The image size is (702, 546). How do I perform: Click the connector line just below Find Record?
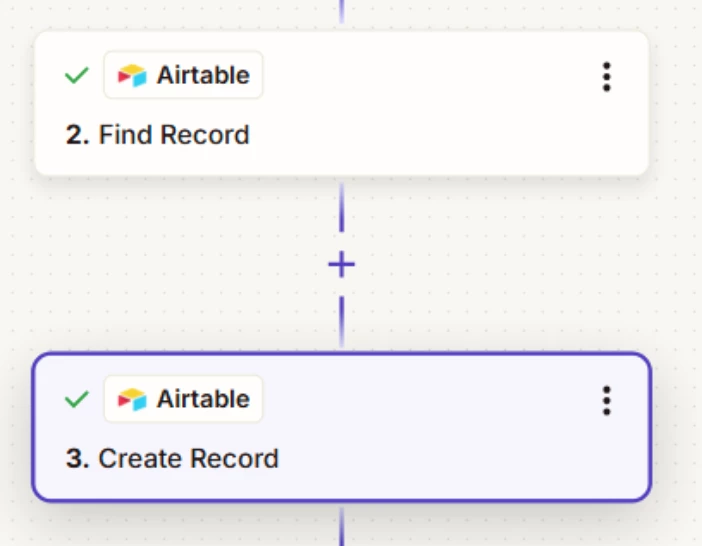pyautogui.click(x=342, y=208)
